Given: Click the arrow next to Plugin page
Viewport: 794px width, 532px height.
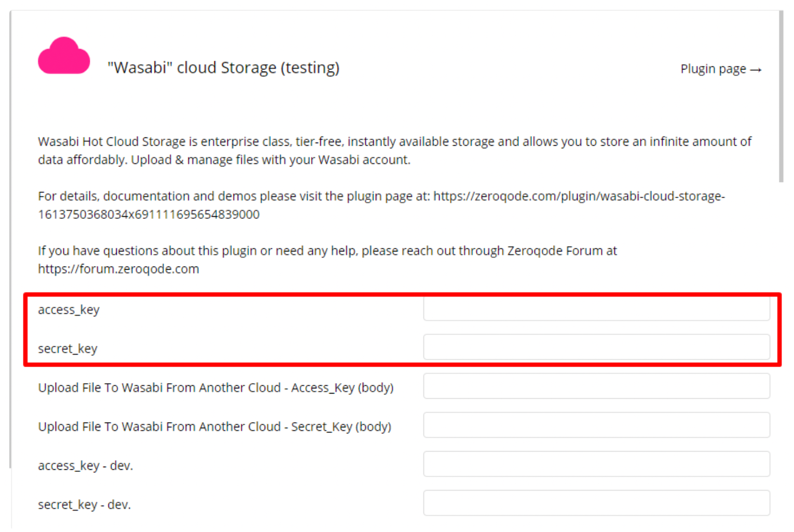Looking at the screenshot, I should [x=756, y=68].
